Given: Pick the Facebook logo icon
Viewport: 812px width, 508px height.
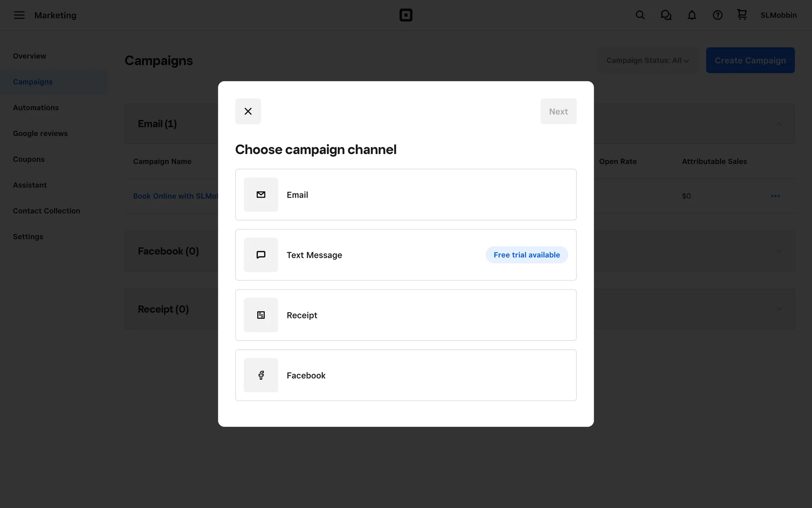Looking at the screenshot, I should (261, 375).
